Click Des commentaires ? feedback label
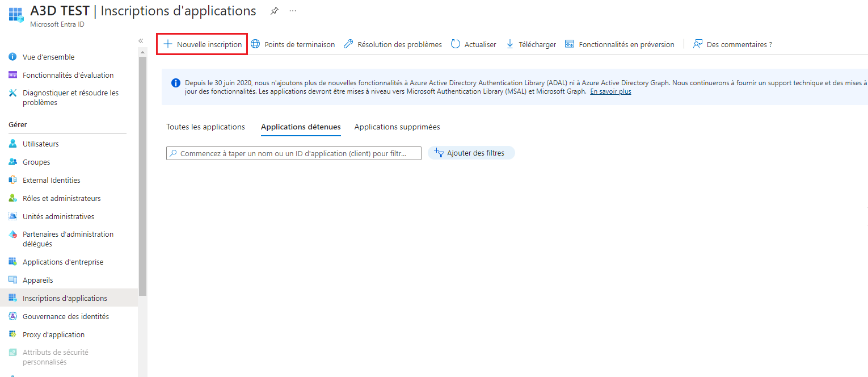 739,44
